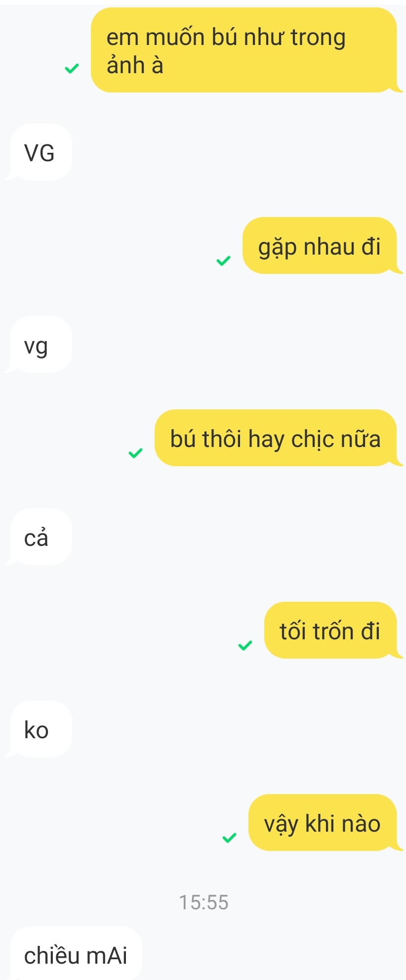
Task: Tap the green checkmark next to 'tối trốn đi'
Action: [x=245, y=645]
